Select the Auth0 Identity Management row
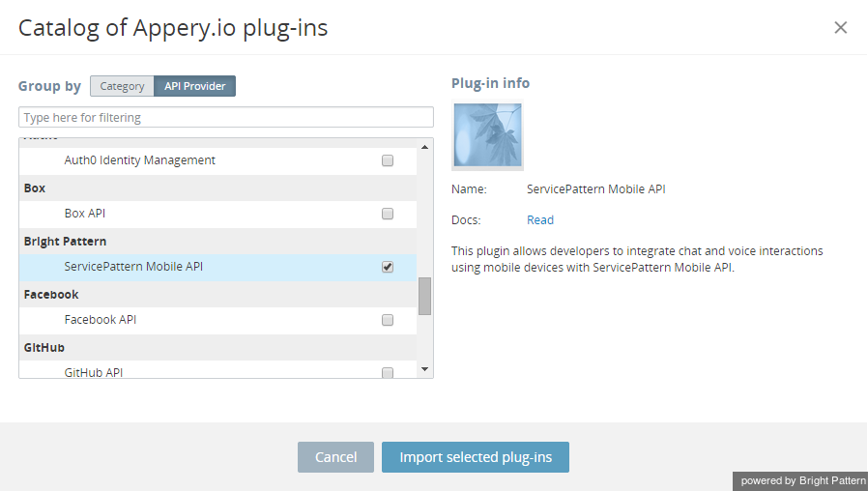The image size is (868, 491). (218, 160)
